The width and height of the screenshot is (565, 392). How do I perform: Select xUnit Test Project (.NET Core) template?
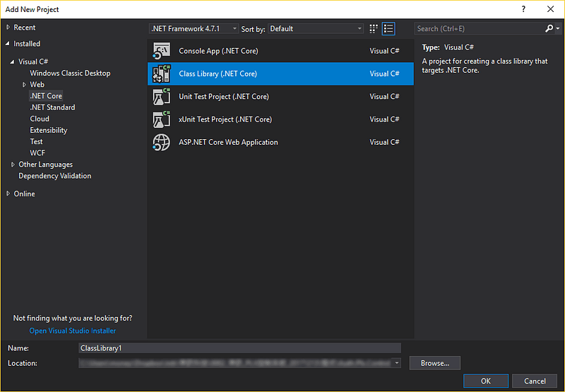coord(280,119)
